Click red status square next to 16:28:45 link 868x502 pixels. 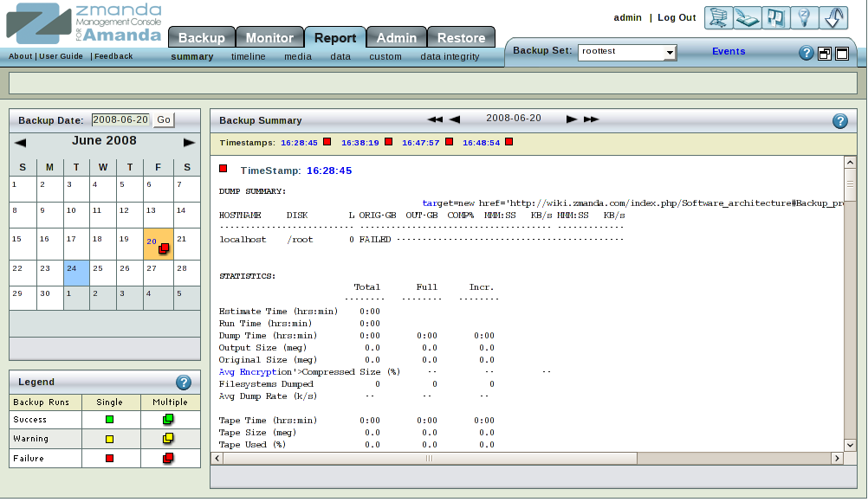coord(327,142)
